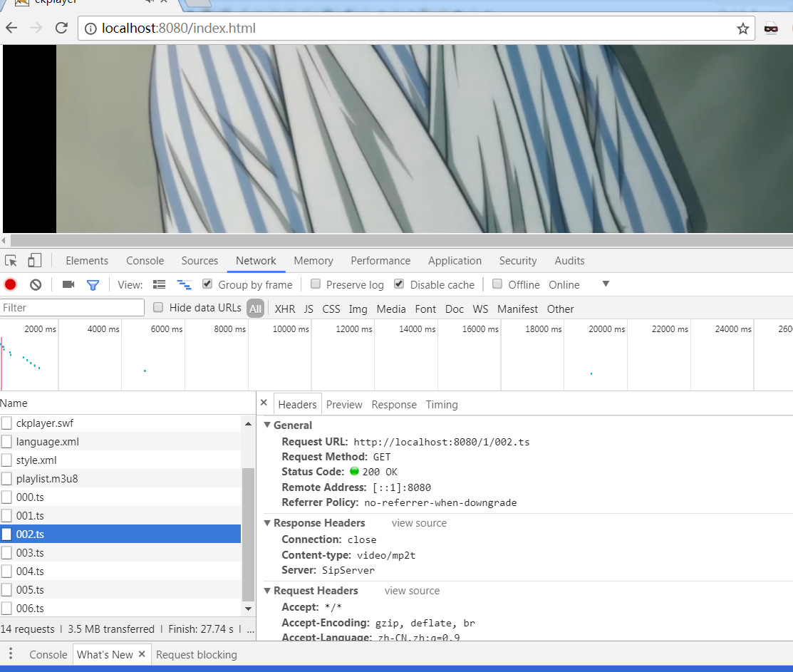Click the ckplayer.swf file icon
This screenshot has width=793, height=672.
[6, 423]
